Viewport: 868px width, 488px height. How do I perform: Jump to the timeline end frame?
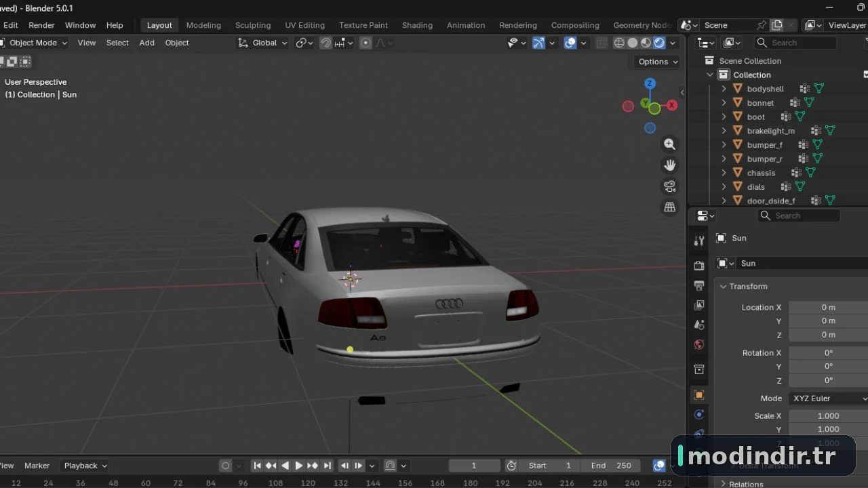(x=328, y=466)
